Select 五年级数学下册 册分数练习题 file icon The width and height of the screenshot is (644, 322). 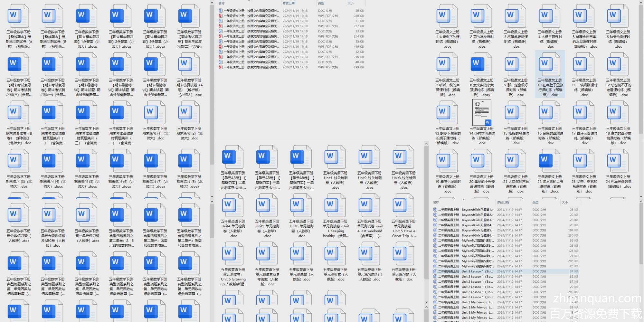pos(19,216)
